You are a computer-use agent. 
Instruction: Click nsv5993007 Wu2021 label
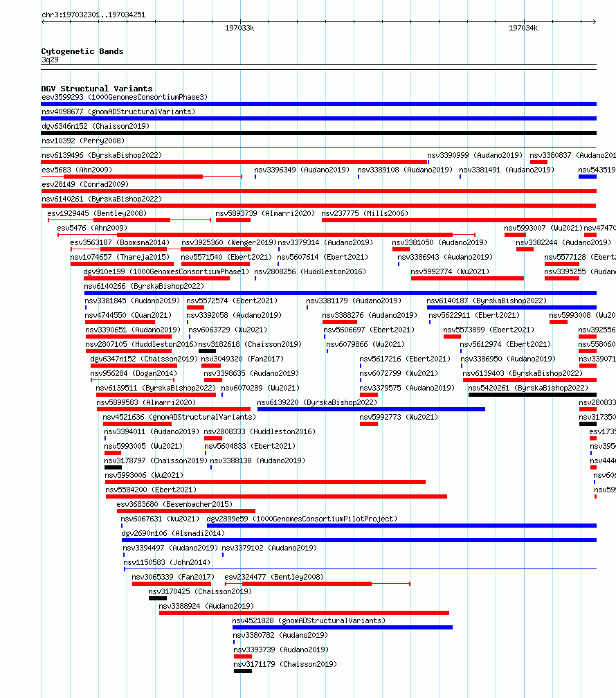543,228
